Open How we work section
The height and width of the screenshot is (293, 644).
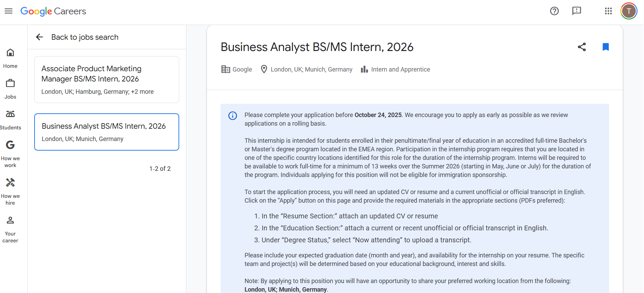(10, 154)
